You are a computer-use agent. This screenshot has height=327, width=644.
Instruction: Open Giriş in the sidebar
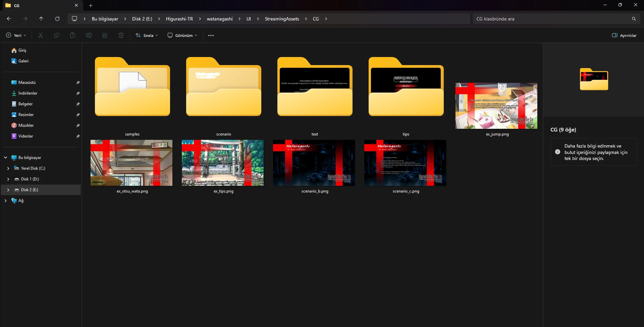tap(22, 50)
